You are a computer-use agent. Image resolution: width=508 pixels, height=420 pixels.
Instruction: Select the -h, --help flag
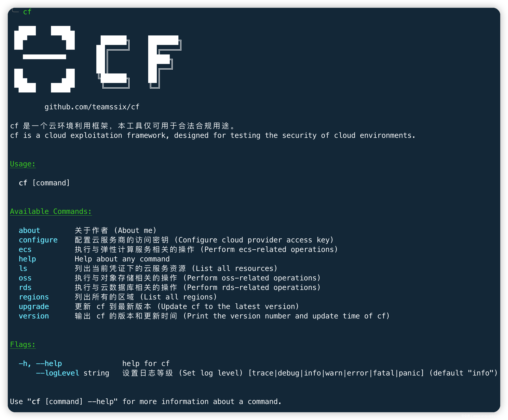pos(40,363)
